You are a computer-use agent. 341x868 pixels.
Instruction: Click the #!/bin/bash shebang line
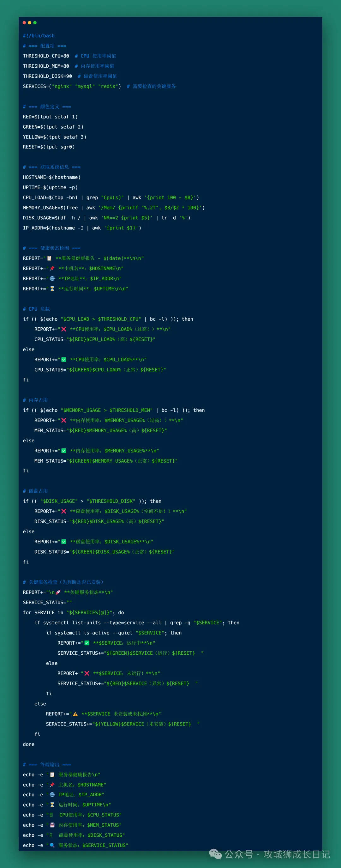(39, 36)
